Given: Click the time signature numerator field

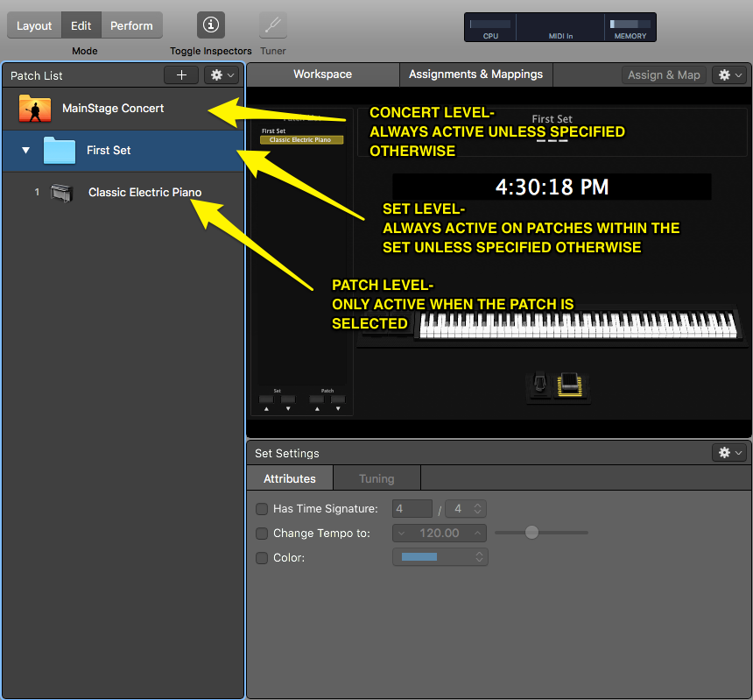Looking at the screenshot, I should pyautogui.click(x=412, y=509).
